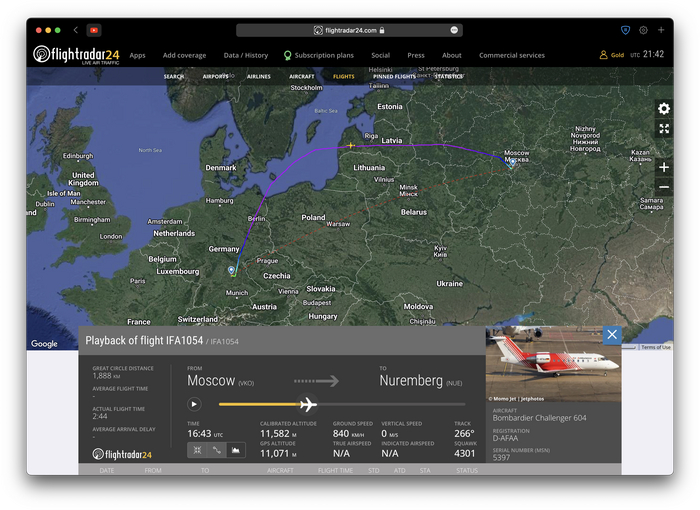
Task: Switch to the Airports tab
Action: click(x=215, y=76)
